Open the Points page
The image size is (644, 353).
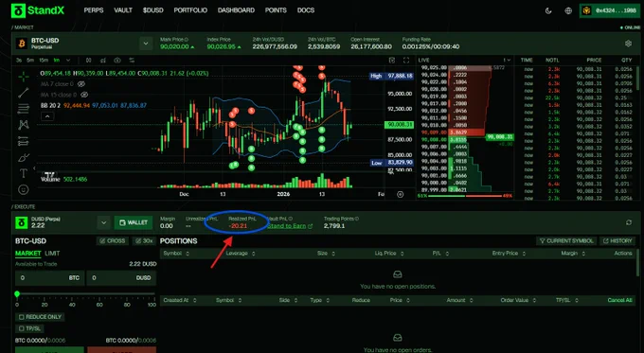pyautogui.click(x=276, y=10)
